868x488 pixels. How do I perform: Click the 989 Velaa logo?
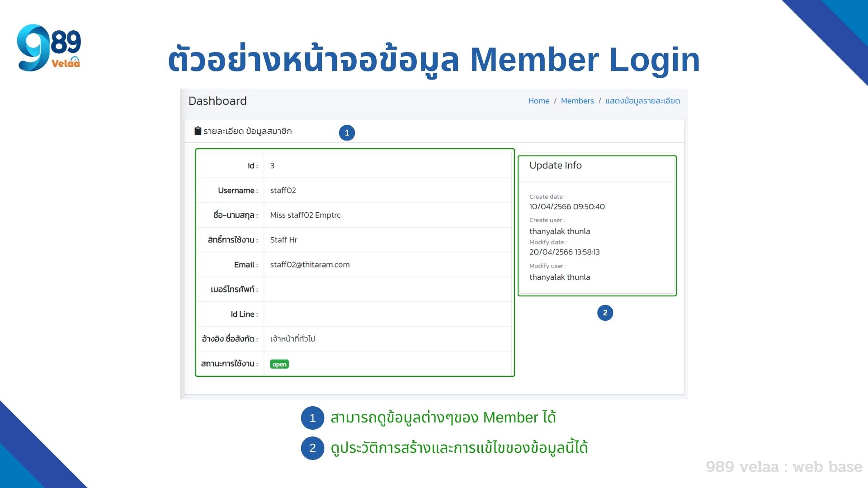coord(49,47)
